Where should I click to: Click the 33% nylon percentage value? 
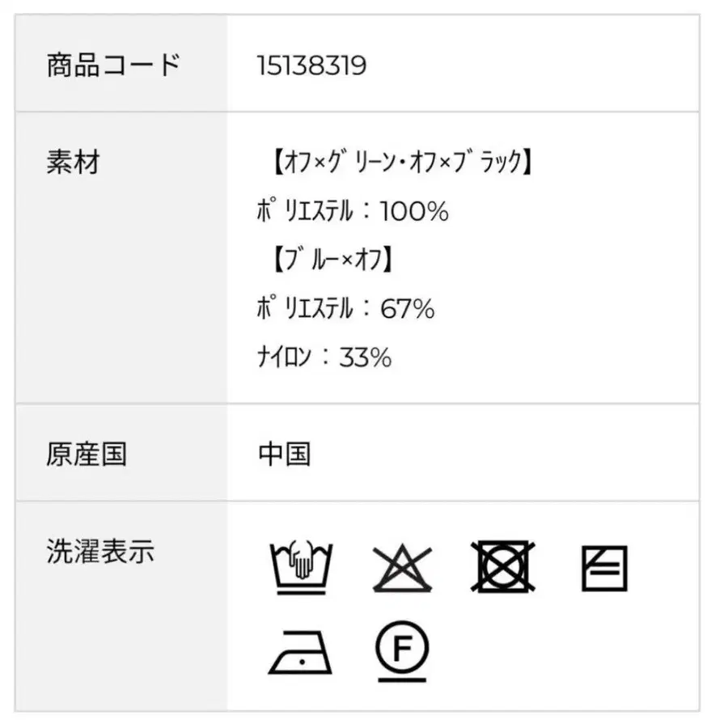click(x=364, y=357)
